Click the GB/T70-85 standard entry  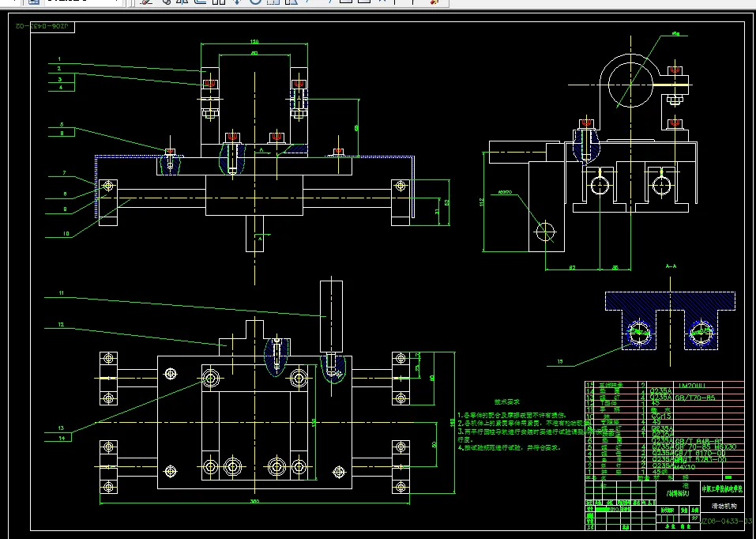point(694,398)
